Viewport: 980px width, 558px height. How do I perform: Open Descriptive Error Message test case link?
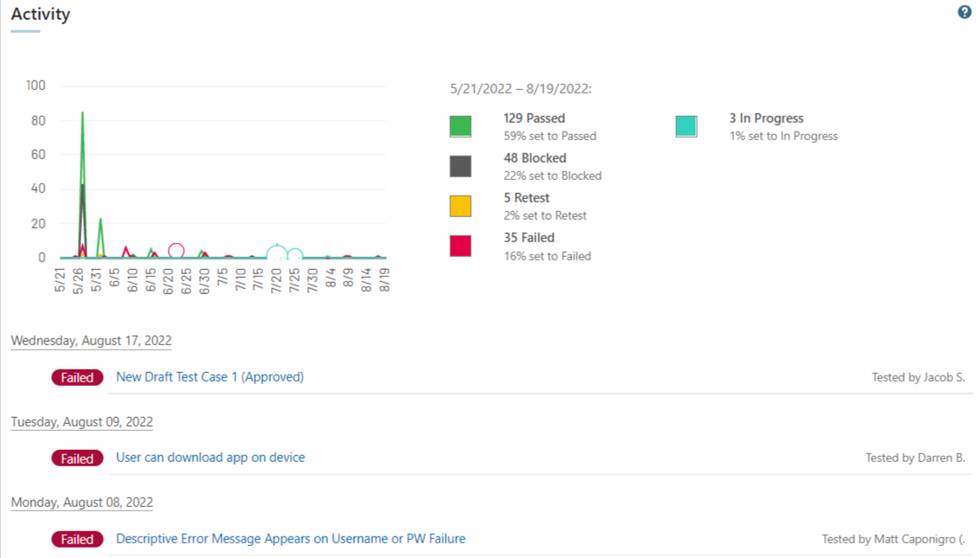291,539
